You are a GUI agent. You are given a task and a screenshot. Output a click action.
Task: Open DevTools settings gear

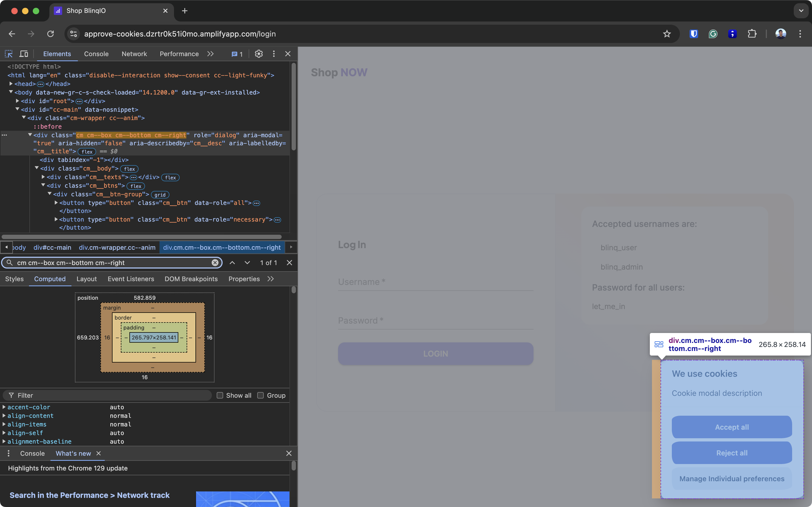click(259, 54)
